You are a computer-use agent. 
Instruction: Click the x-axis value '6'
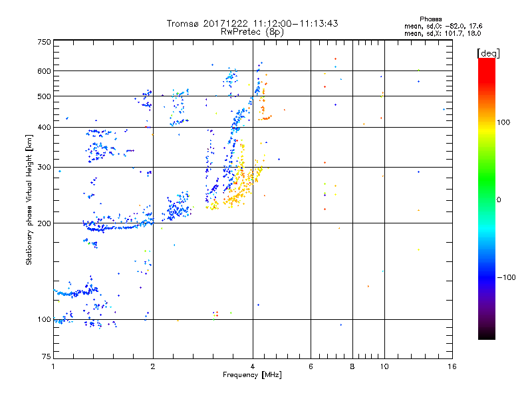[x=311, y=366]
